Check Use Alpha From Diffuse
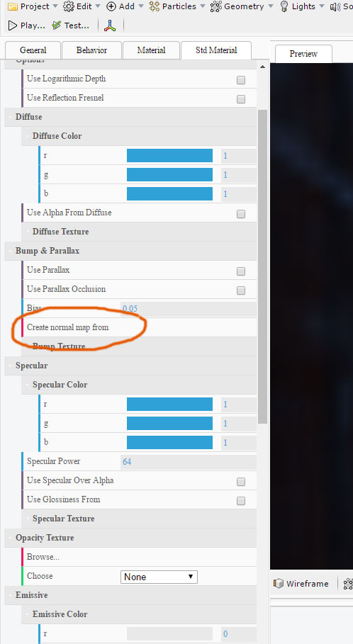Image resolution: width=353 pixels, height=644 pixels. pos(241,214)
